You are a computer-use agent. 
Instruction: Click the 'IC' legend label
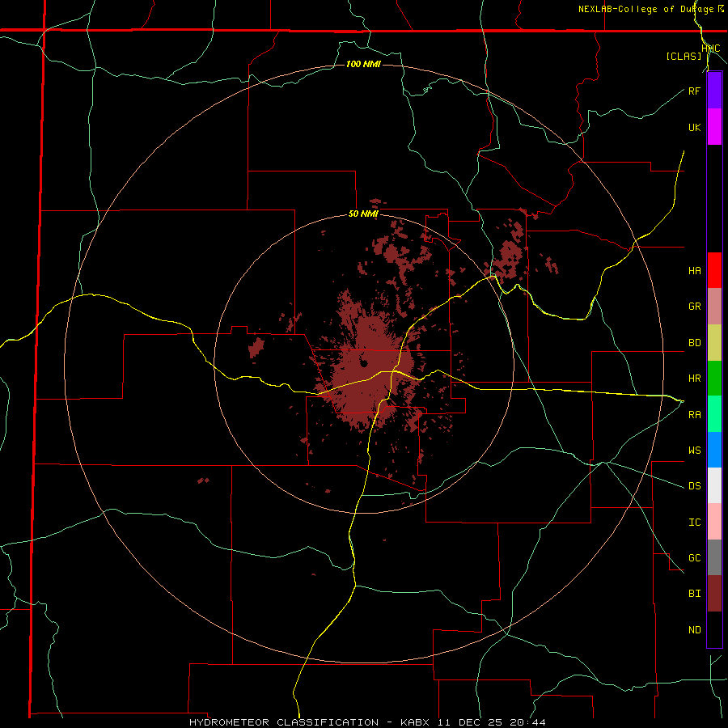click(x=694, y=523)
